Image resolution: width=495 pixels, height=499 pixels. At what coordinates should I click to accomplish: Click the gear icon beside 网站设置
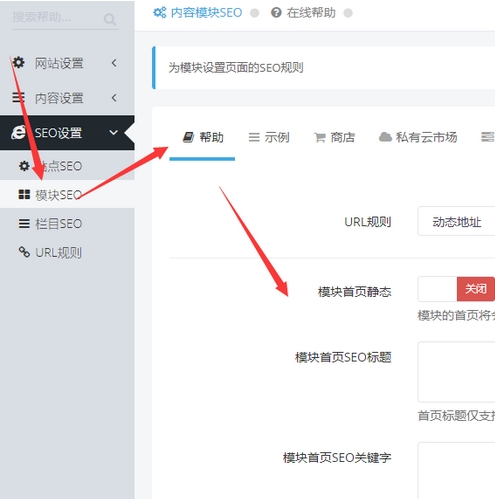pos(18,62)
